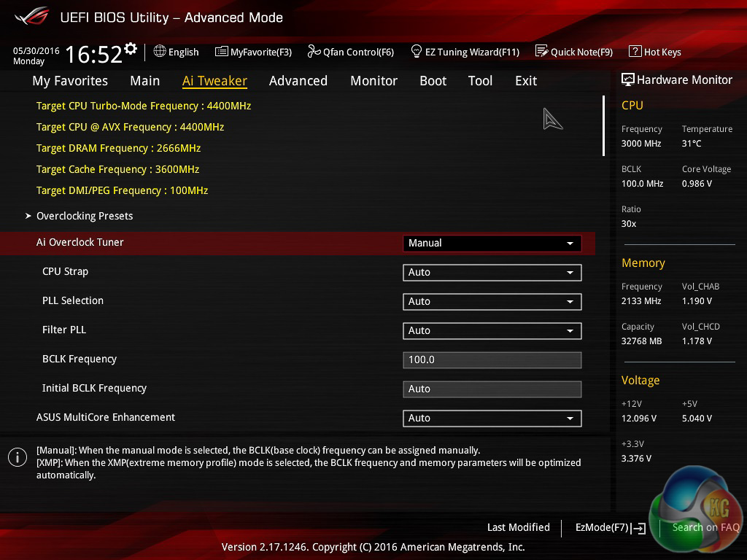Image resolution: width=747 pixels, height=560 pixels.
Task: Click the Hardware Monitor heading
Action: click(x=684, y=80)
